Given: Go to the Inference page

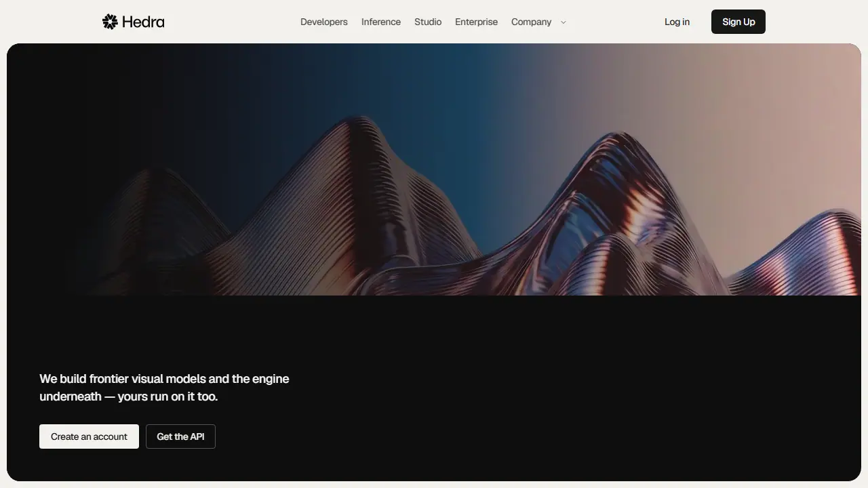Looking at the screenshot, I should tap(381, 22).
